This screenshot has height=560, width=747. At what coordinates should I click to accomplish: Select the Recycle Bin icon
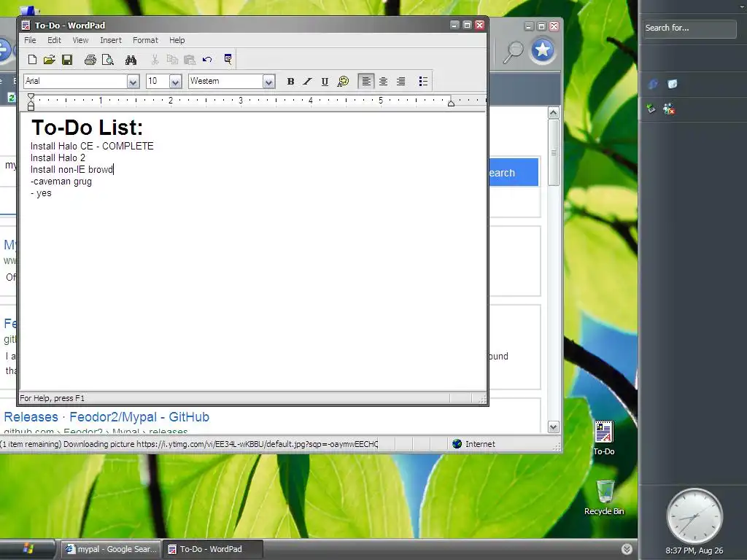click(604, 497)
